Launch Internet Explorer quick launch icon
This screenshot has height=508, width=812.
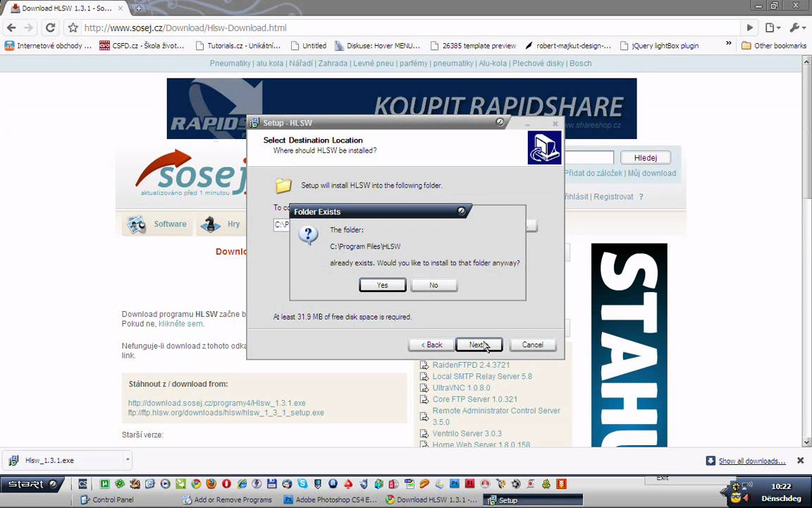pos(241,484)
